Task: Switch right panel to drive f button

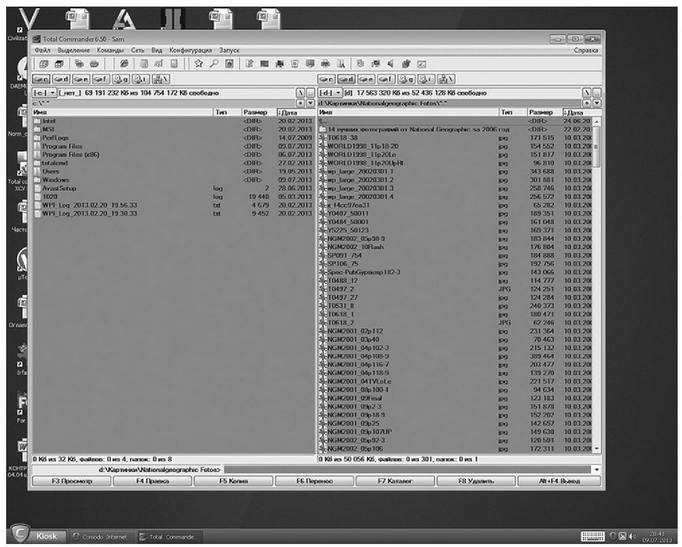Action: tap(386, 79)
